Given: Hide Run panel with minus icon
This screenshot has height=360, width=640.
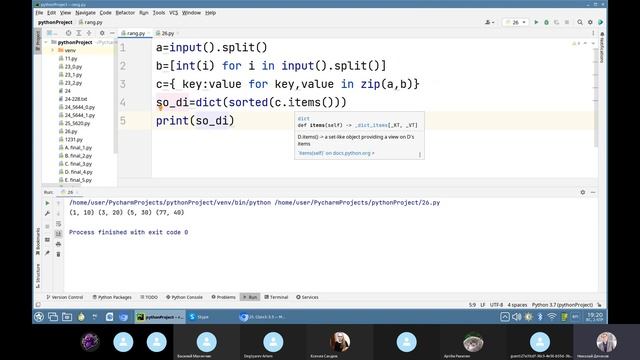Looking at the screenshot, I should coord(593,192).
